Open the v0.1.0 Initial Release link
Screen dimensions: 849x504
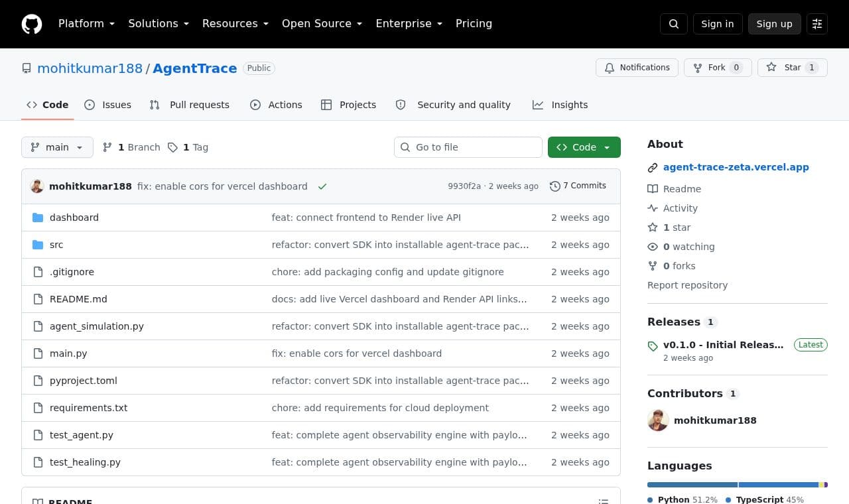[724, 345]
